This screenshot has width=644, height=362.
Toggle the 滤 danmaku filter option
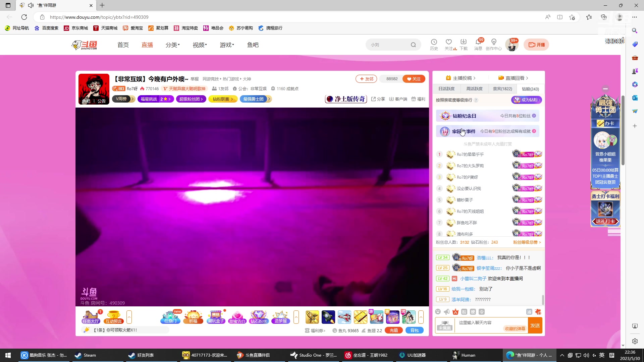point(529,312)
